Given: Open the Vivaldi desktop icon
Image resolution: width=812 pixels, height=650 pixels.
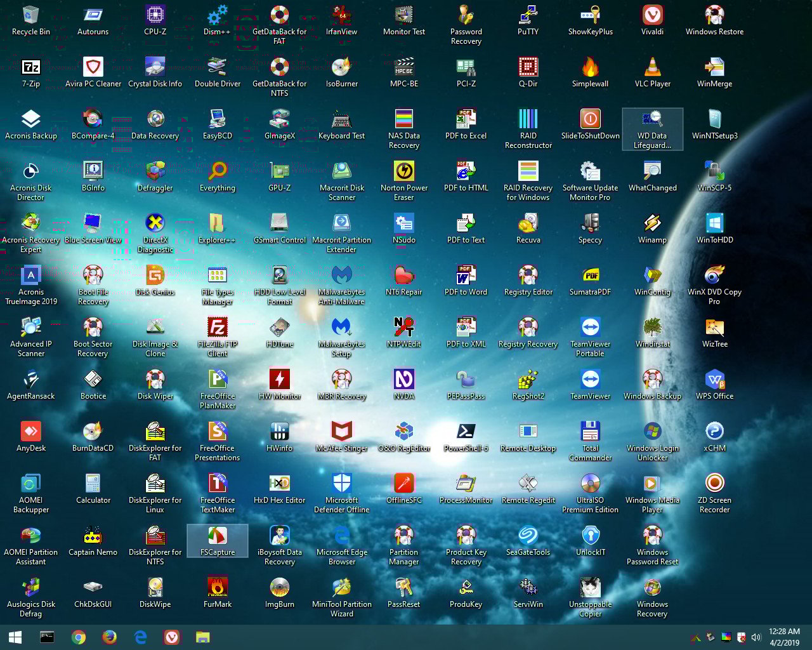Looking at the screenshot, I should point(652,20).
